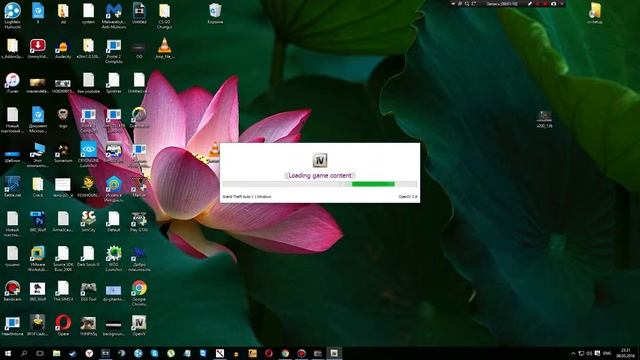Switch to Chrome on the taskbar
This screenshot has width=640, height=360.
(x=285, y=353)
